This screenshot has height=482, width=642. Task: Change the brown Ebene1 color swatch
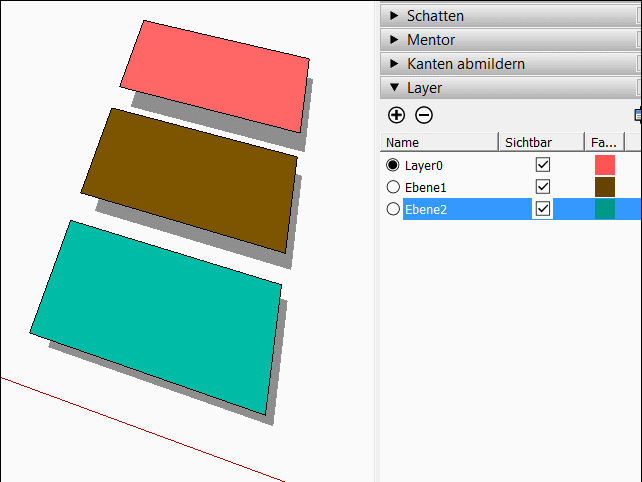pos(605,187)
